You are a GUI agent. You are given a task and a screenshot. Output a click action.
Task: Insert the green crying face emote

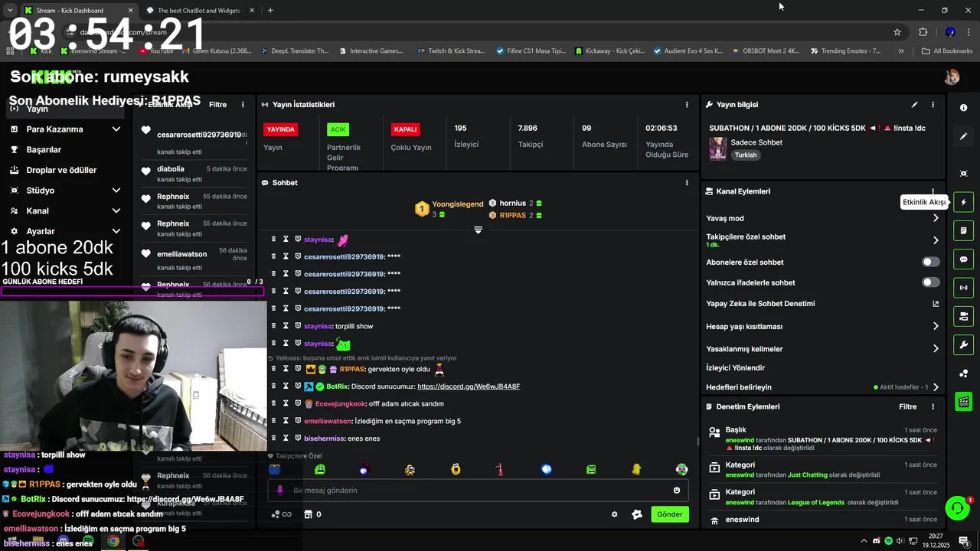click(x=320, y=469)
